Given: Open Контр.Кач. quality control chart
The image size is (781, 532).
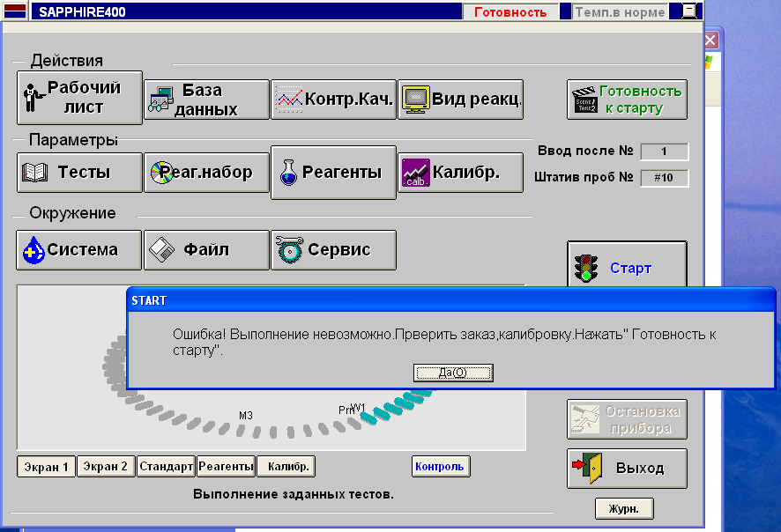Looking at the screenshot, I should 333,100.
